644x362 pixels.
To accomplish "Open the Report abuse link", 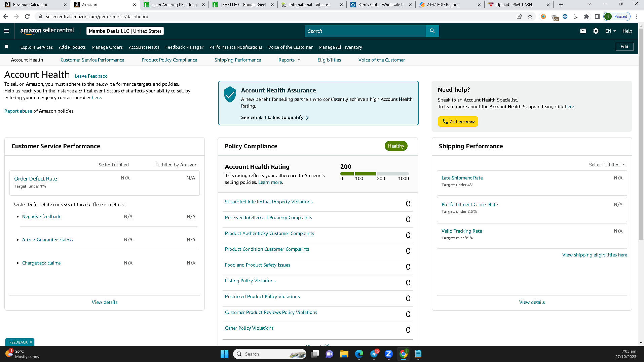I will pos(18,111).
